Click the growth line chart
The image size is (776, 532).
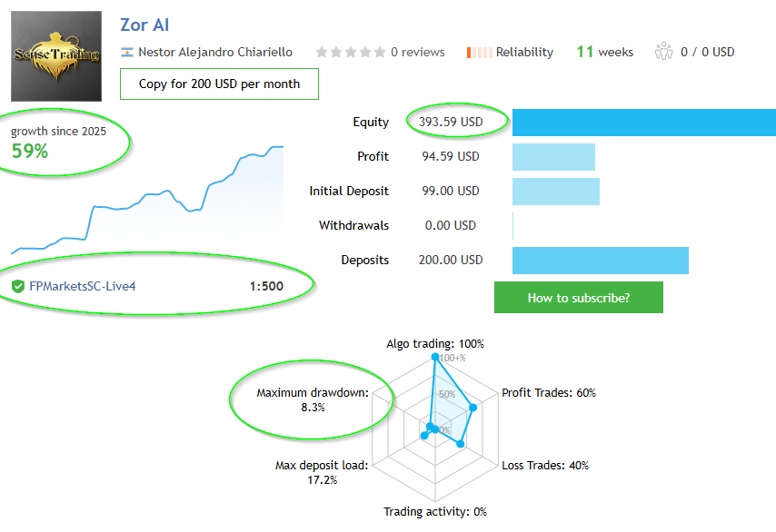tap(147, 202)
